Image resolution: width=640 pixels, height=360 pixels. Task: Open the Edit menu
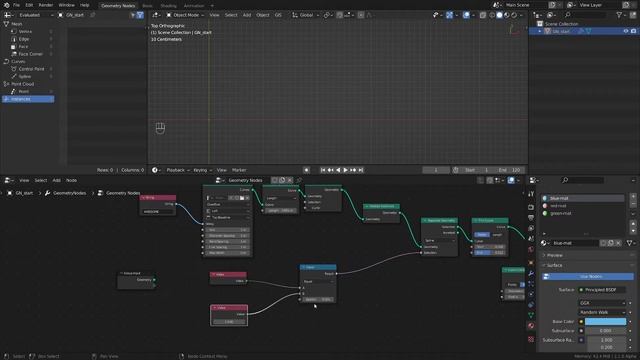(29, 5)
